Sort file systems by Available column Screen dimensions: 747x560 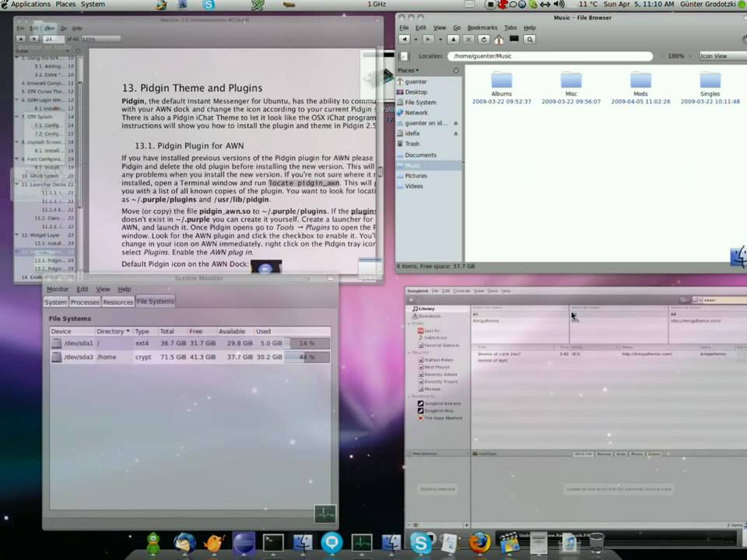(234, 331)
